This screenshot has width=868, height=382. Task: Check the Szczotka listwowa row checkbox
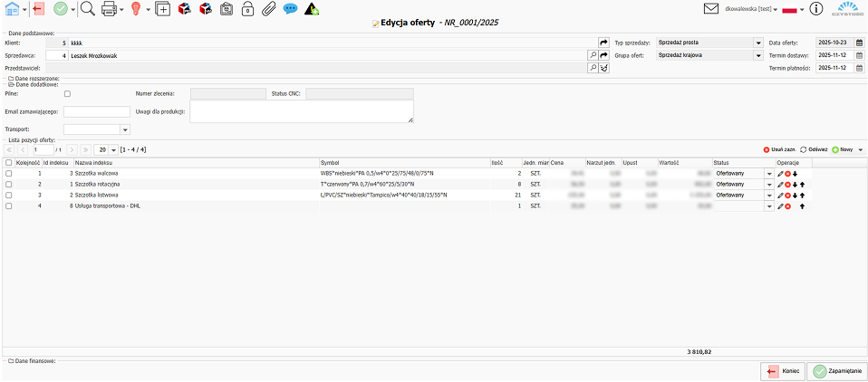click(8, 196)
